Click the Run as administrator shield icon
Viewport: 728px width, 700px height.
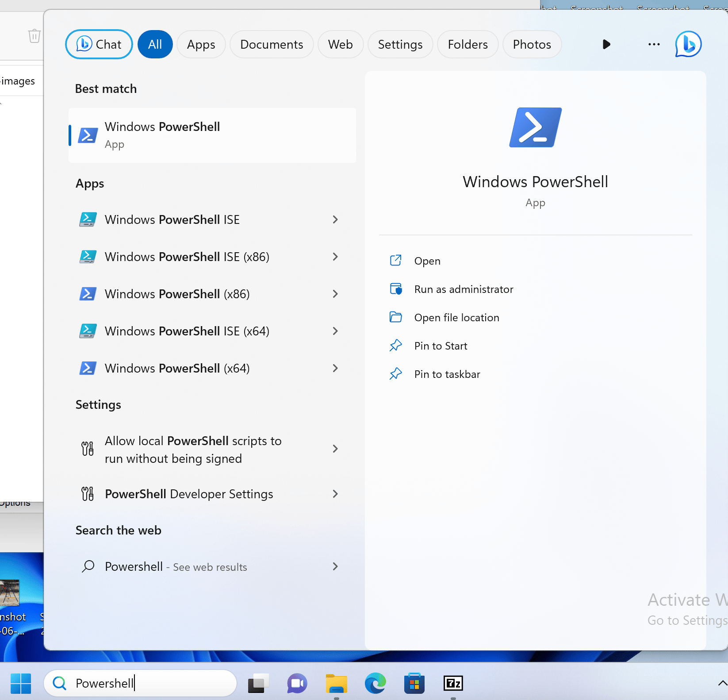pos(396,289)
